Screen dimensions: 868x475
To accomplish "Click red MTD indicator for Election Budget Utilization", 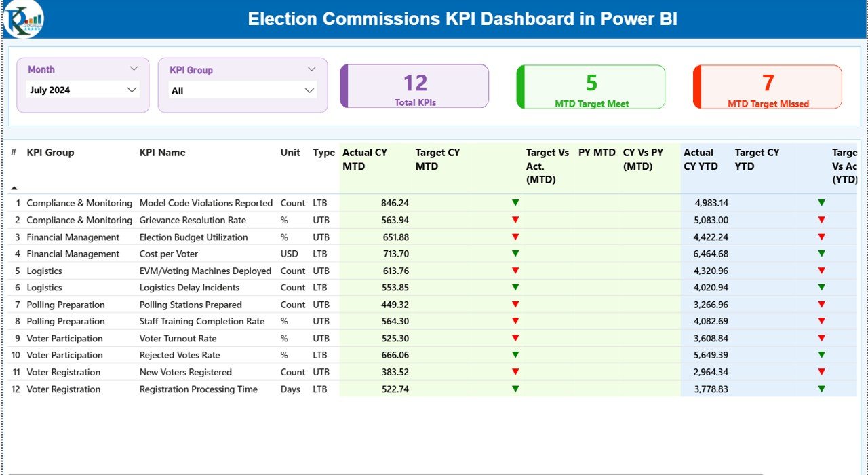I will (515, 236).
